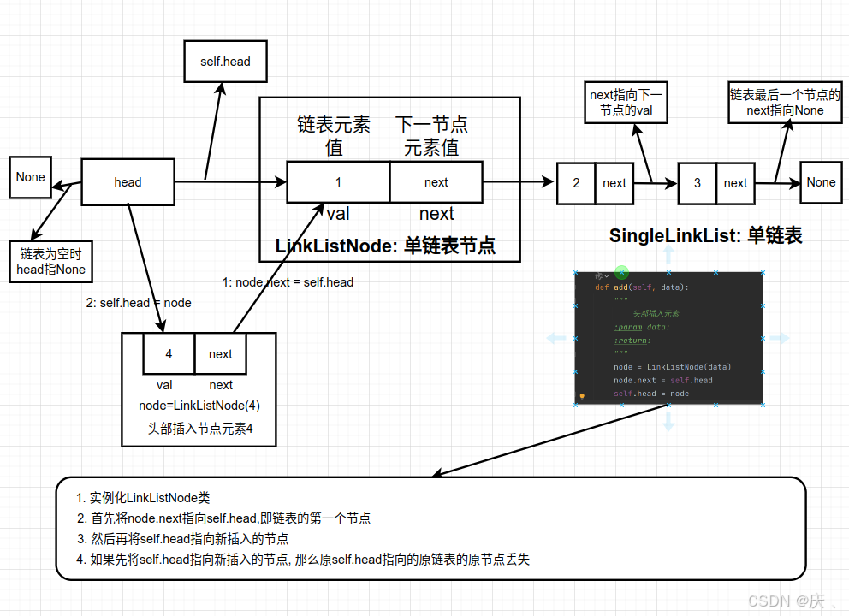Click note line '2. 首先将node.next指向self.head'

[x=223, y=518]
